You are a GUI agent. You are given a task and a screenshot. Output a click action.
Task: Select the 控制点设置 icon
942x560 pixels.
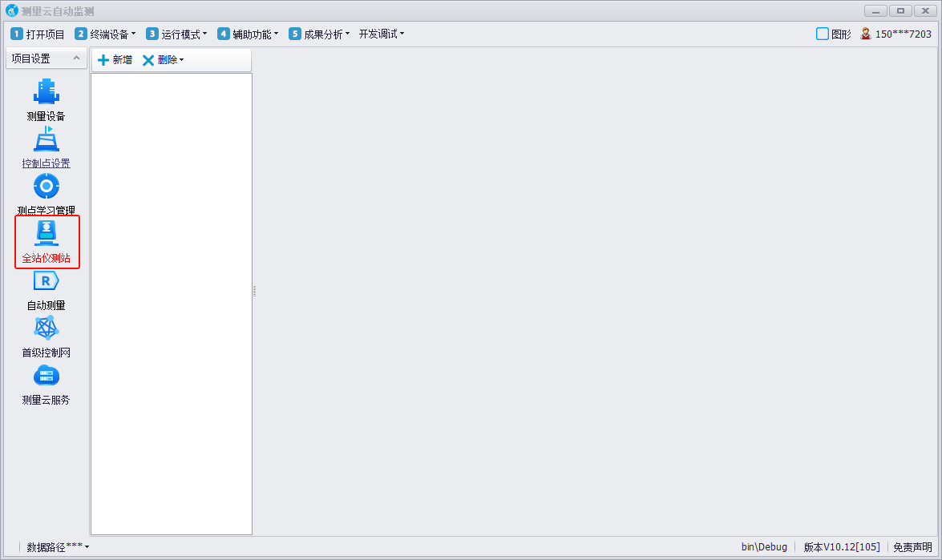(x=46, y=140)
